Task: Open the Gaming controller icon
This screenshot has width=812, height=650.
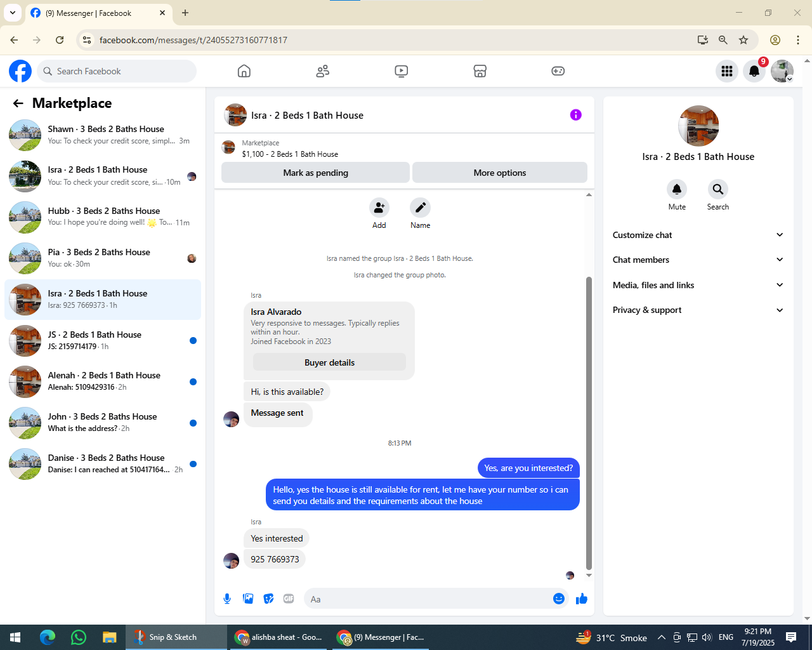Action: pos(558,71)
